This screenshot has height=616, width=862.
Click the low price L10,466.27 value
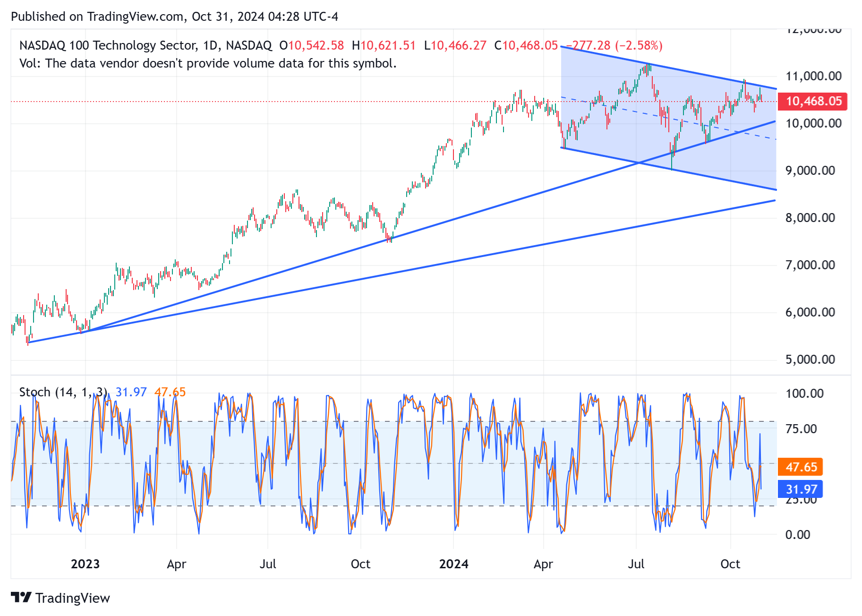click(455, 45)
